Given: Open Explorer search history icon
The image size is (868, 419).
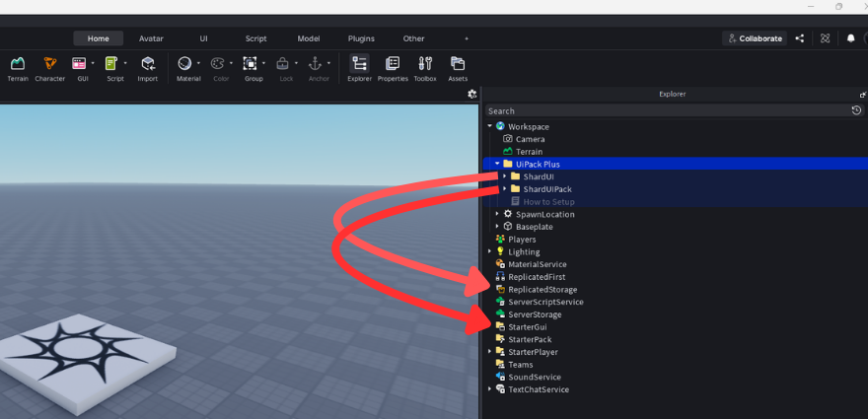Looking at the screenshot, I should click(856, 110).
